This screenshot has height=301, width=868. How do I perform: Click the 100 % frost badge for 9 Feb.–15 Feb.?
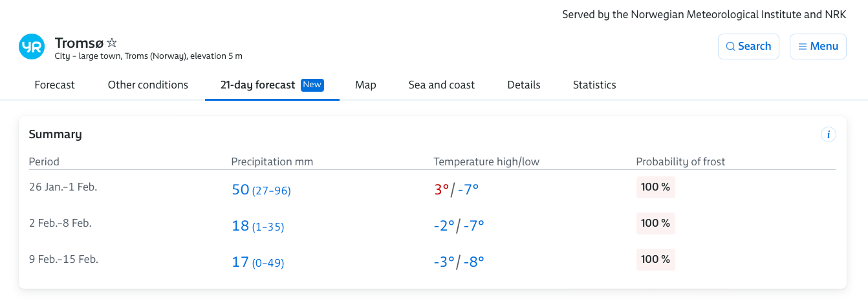655,260
